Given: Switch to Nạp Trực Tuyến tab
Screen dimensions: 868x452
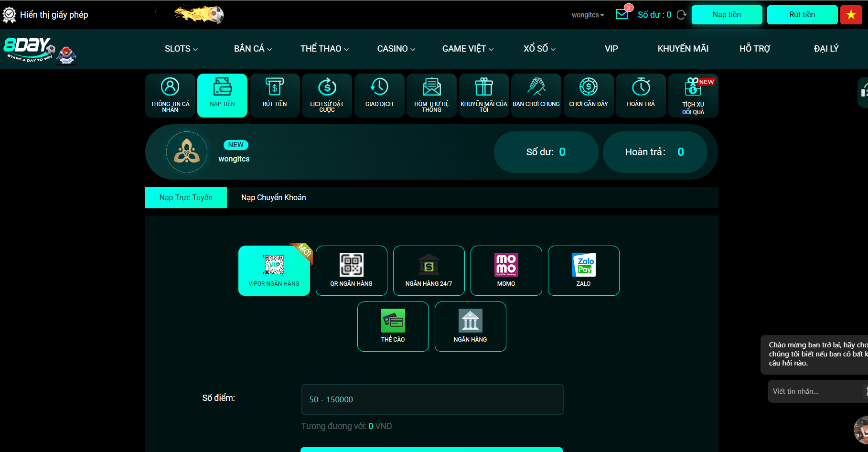Looking at the screenshot, I should tap(186, 197).
